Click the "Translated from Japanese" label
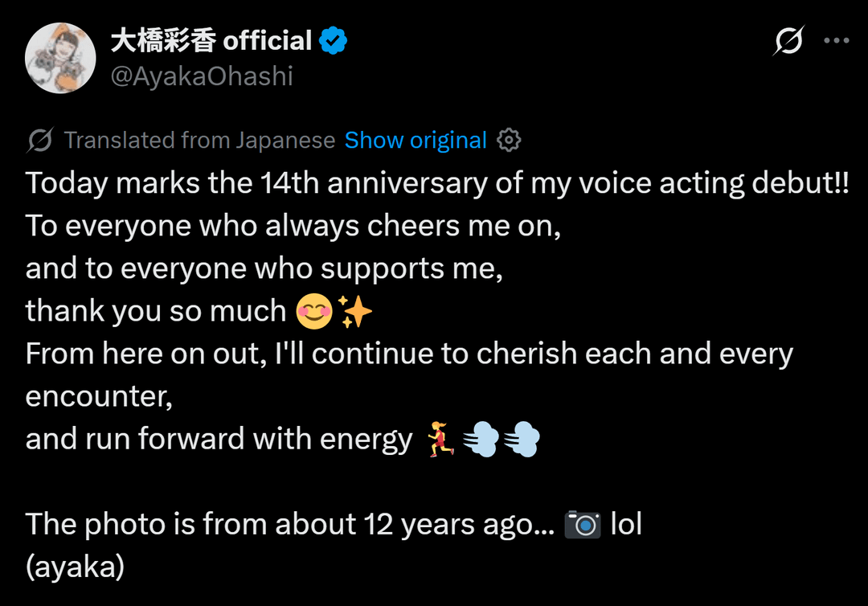The height and width of the screenshot is (606, 868). coord(199,141)
